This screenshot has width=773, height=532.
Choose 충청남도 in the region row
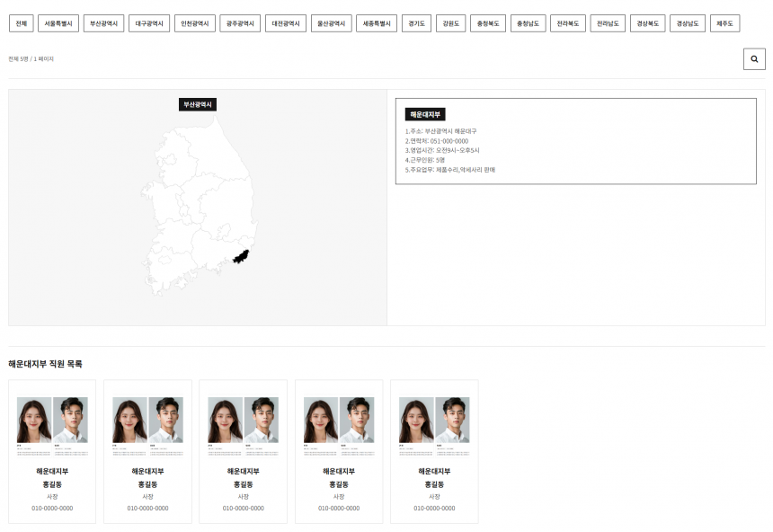(x=528, y=23)
